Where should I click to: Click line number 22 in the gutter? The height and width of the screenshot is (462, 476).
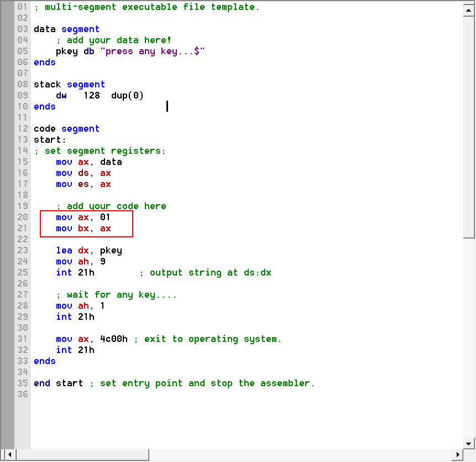[23, 240]
